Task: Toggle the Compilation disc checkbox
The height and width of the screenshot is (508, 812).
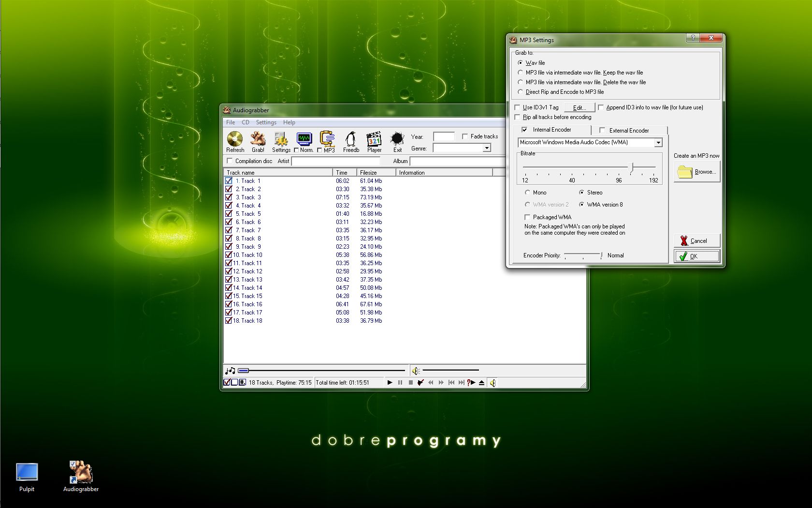Action: pos(230,161)
